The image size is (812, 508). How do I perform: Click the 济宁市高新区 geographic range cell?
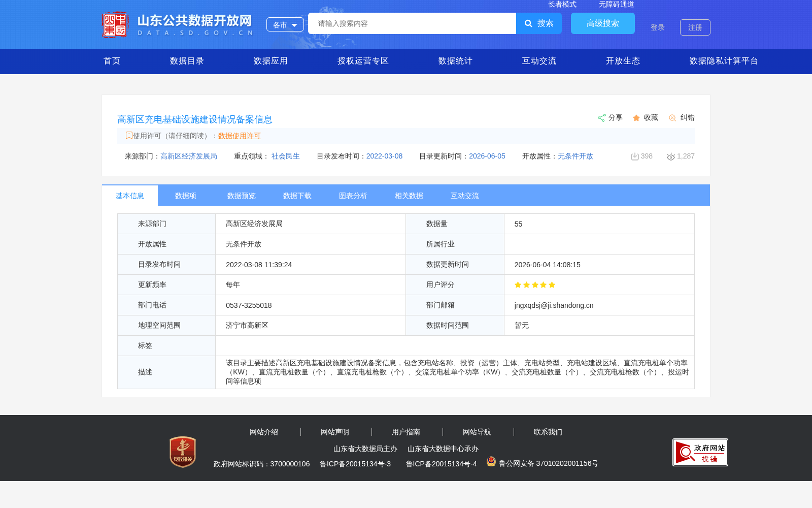click(x=311, y=326)
